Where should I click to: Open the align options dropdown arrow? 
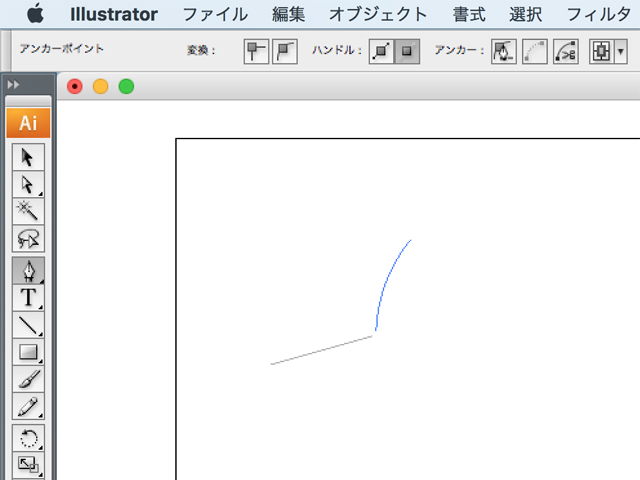(621, 51)
